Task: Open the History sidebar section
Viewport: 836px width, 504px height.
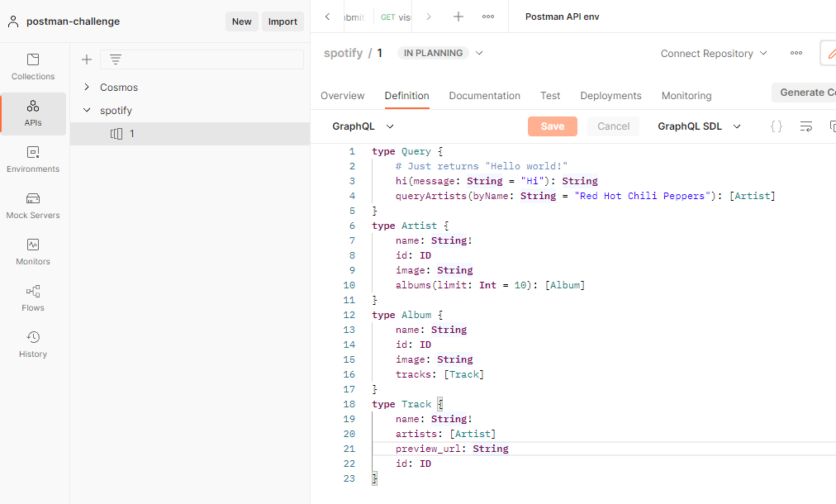Action: (33, 345)
